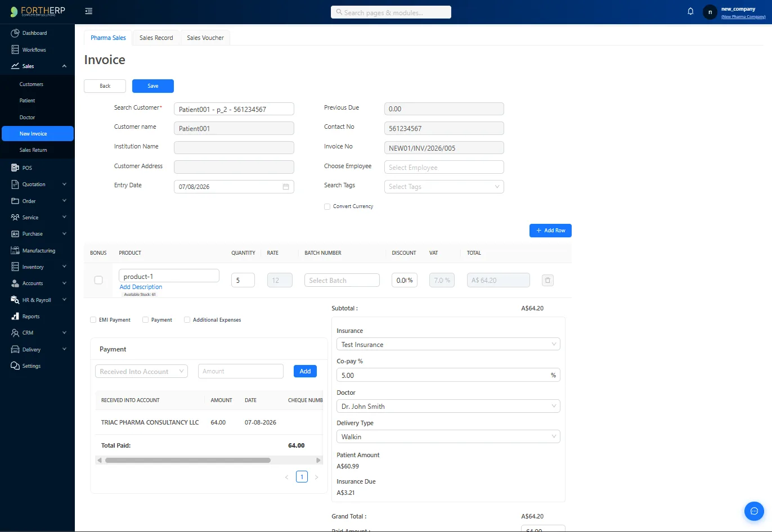
Task: Open the notifications bell
Action: coord(690,11)
